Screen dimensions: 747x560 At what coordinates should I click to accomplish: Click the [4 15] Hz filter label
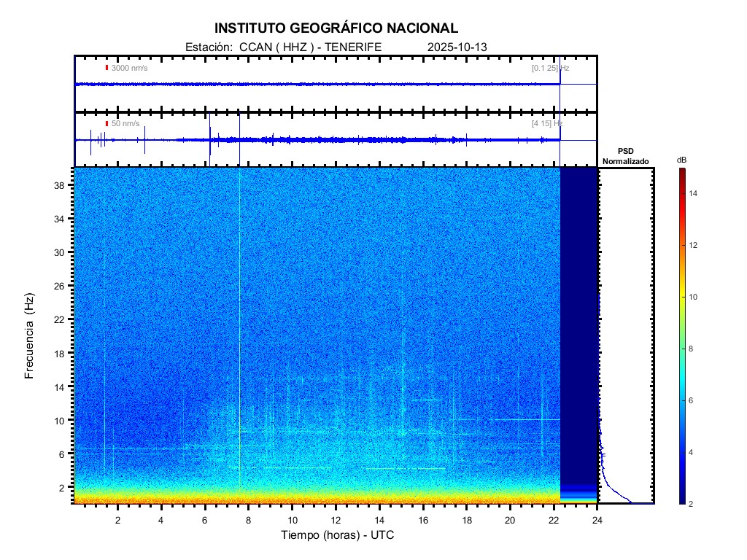[x=546, y=124]
